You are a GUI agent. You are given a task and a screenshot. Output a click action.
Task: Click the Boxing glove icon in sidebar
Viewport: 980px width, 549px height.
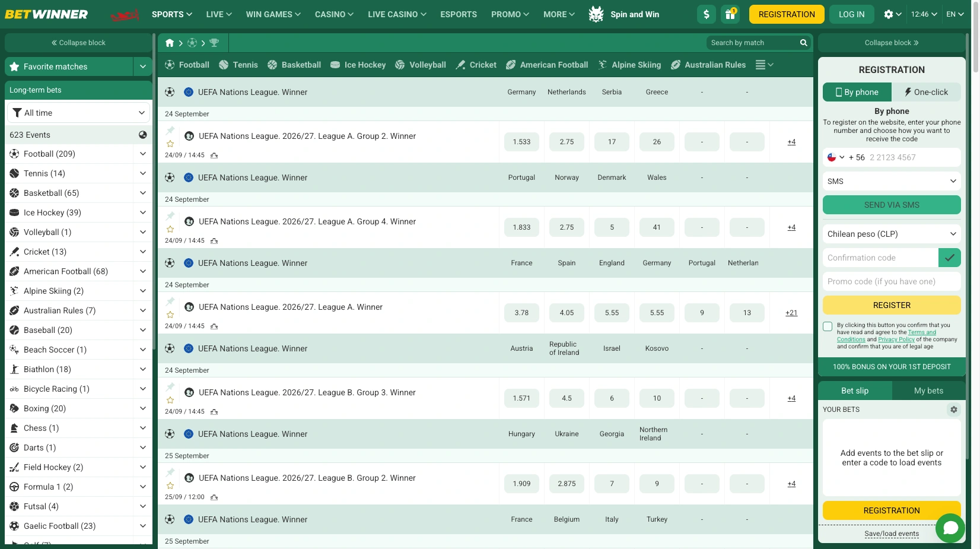14,408
